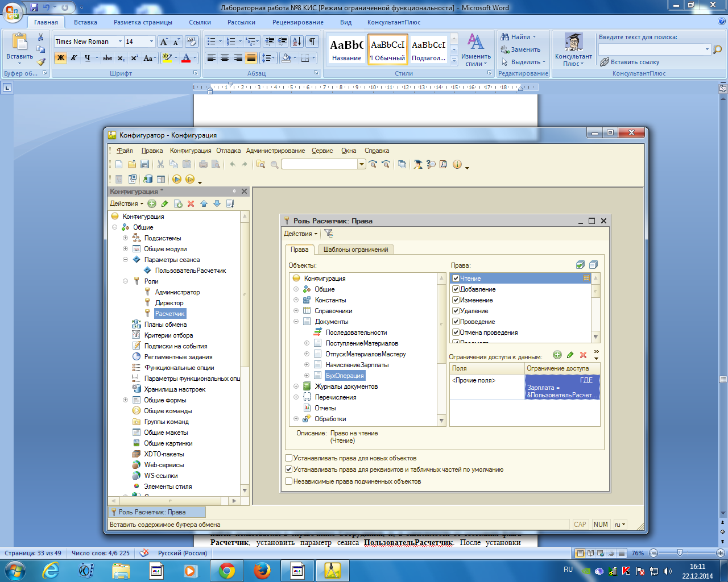Click the Word zoom slider handle

pos(680,553)
